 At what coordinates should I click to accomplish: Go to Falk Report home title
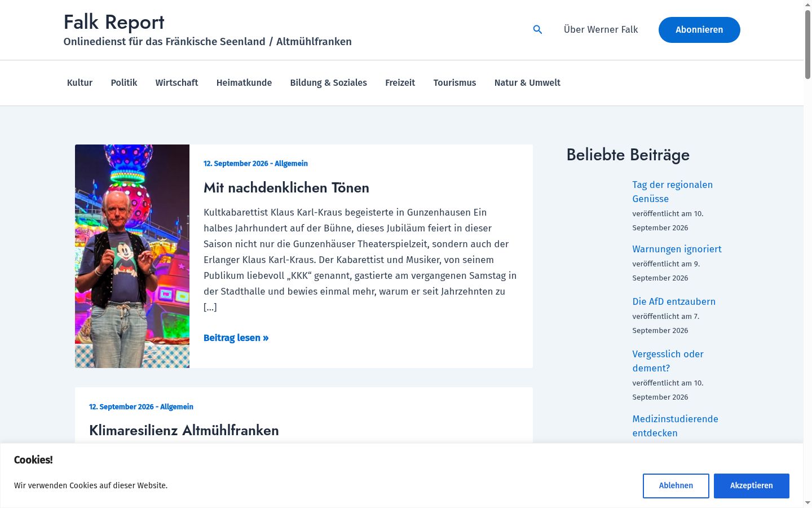click(114, 22)
